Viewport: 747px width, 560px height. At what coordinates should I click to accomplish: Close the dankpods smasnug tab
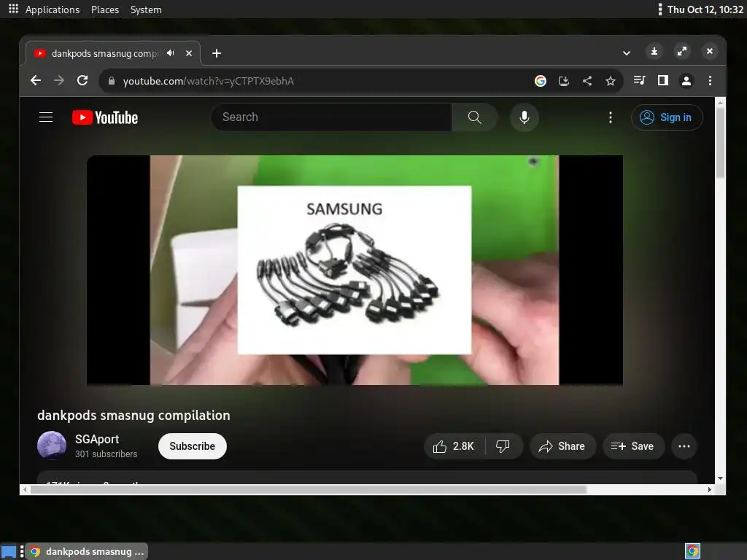point(189,53)
